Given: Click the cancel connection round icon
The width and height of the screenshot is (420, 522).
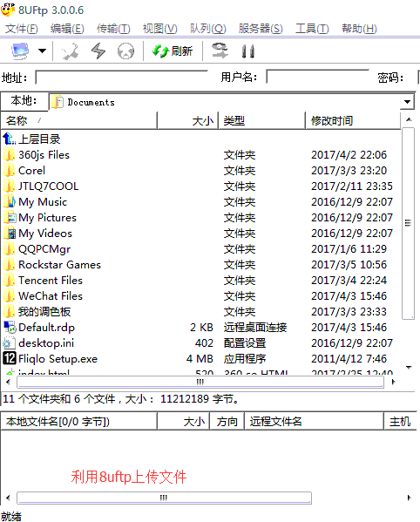Looking at the screenshot, I should 125,51.
